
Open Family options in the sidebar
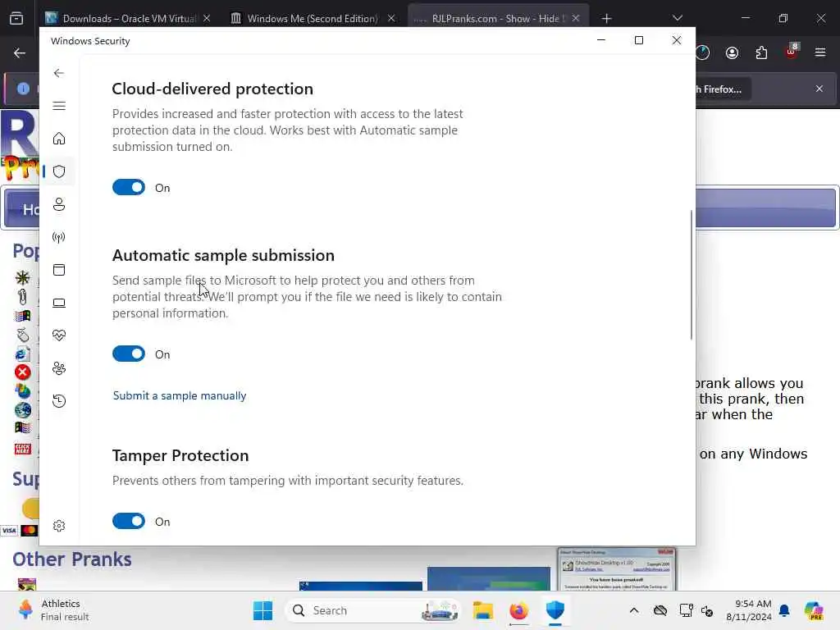coord(59,368)
